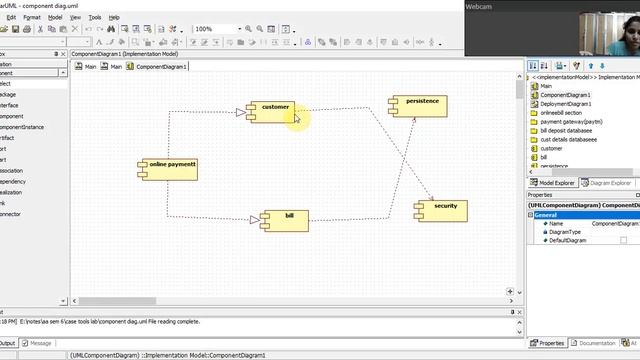Choose Realization tool in the toolbox
Viewport: 640px width, 360px height.
[11, 192]
